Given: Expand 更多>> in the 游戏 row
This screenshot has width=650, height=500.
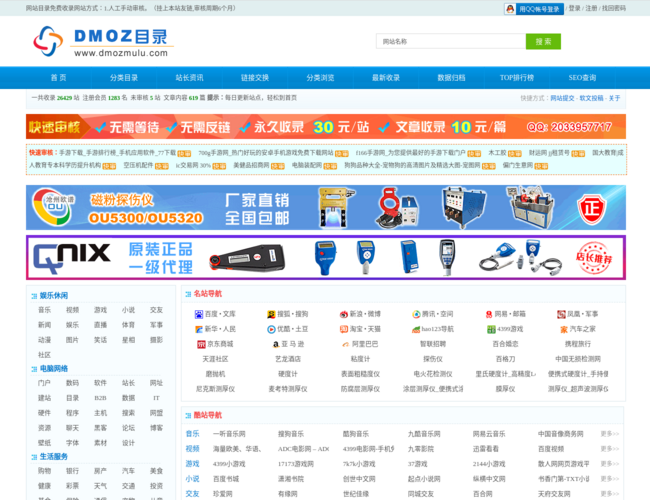Looking at the screenshot, I should tap(610, 464).
